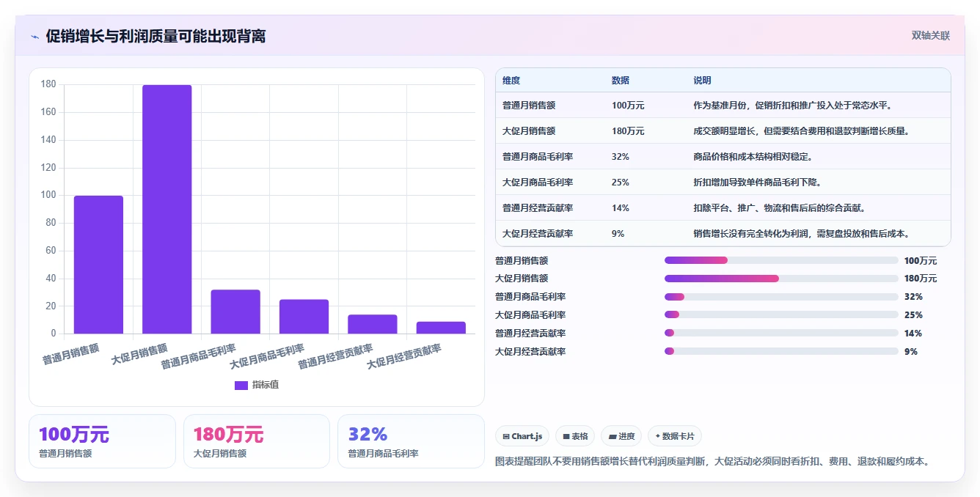This screenshot has height=497, width=980.
Task: Open the 100万元 普通月销售额 data card
Action: [102, 441]
